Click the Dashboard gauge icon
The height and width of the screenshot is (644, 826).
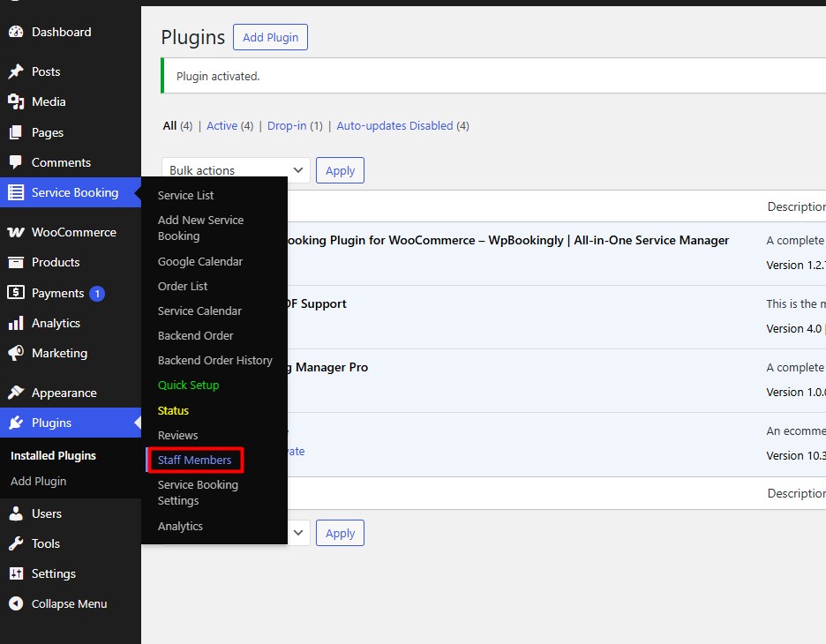coord(16,32)
